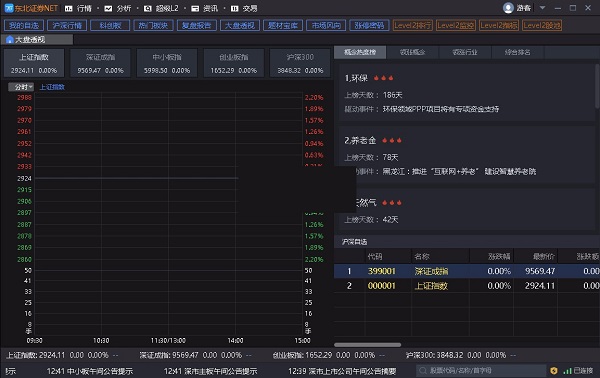Click the 大盘透视 toolbar button
600x378 pixels.
click(240, 25)
